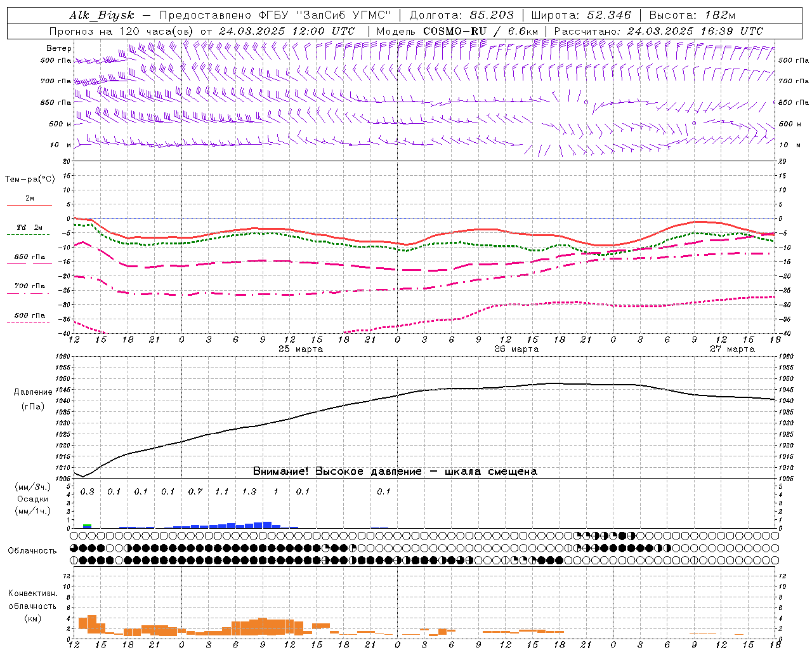This screenshot has width=812, height=650.
Task: Click the 0.3 precipitation total value
Action: (x=88, y=492)
